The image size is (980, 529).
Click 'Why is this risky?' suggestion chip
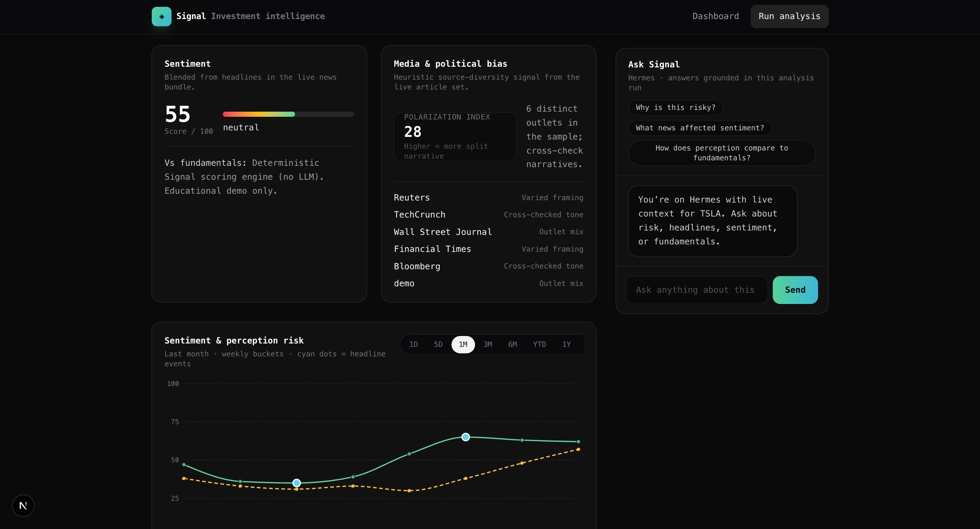pyautogui.click(x=675, y=108)
